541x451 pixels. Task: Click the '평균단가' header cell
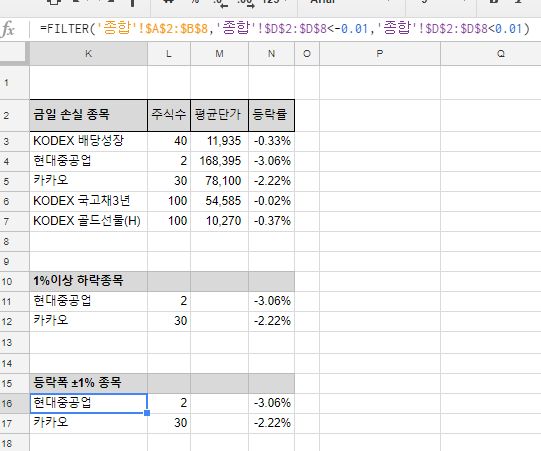tap(219, 115)
